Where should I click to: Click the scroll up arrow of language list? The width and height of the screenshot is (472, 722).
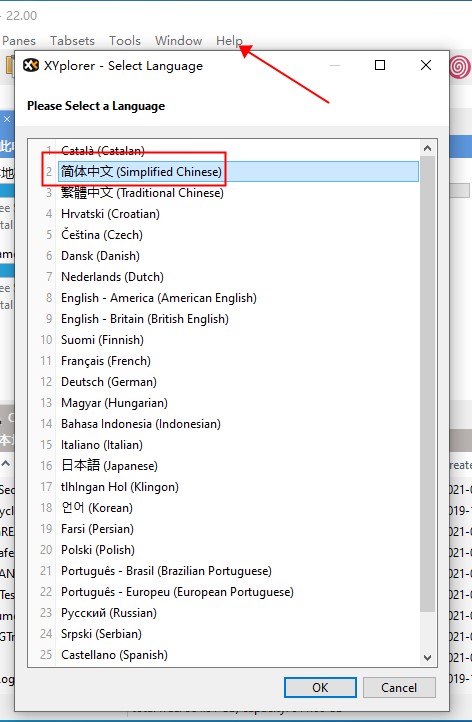click(x=427, y=148)
